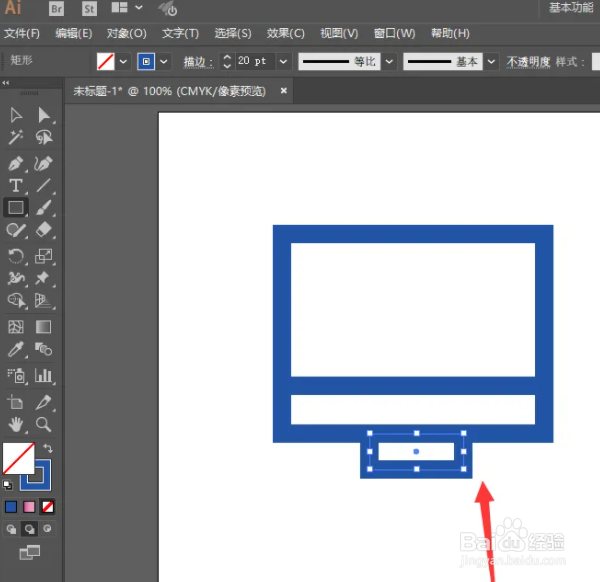Collapse the tools panel with double arrows

6,83
